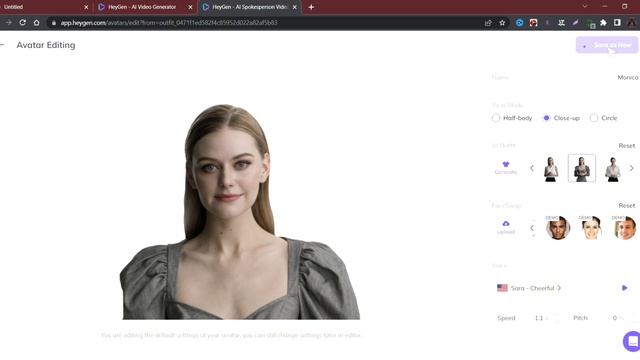Image resolution: width=640 pixels, height=360 pixels.
Task: Open the browser tab search dropdown
Action: [x=585, y=7]
